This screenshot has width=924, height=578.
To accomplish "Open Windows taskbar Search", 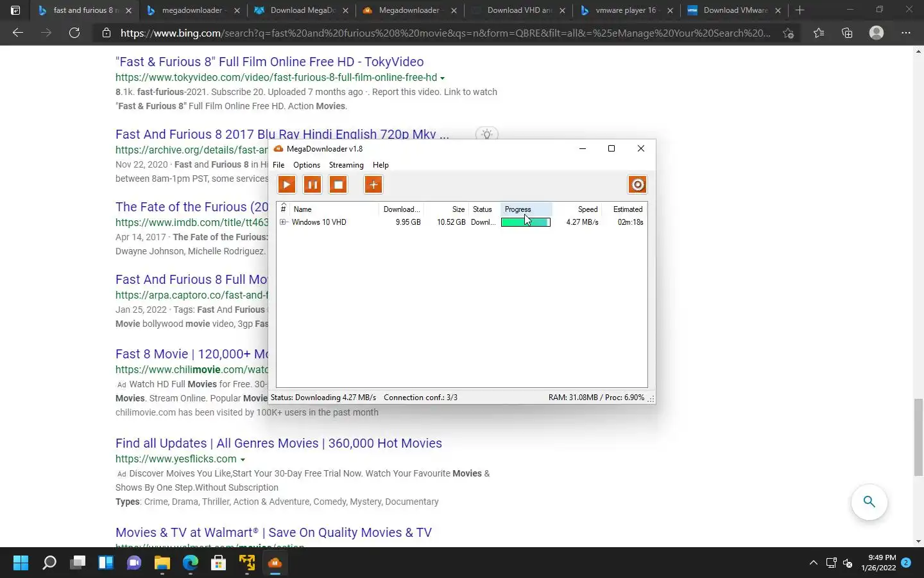I will [x=49, y=563].
